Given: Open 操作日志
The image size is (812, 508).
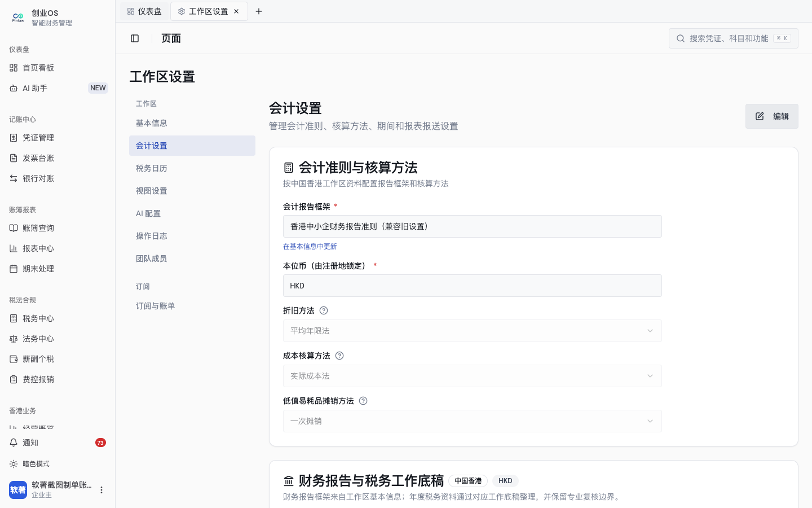Looking at the screenshot, I should point(192,236).
